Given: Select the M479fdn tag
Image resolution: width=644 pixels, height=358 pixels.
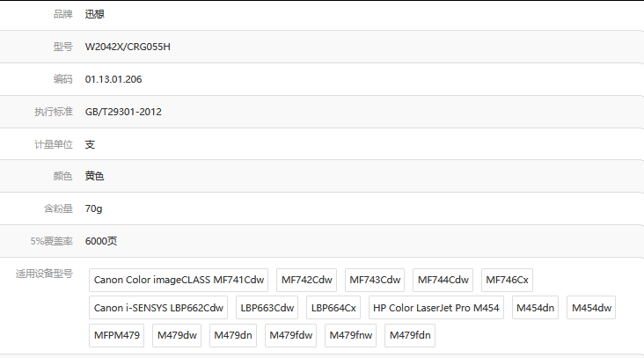Looking at the screenshot, I should click(x=410, y=335).
